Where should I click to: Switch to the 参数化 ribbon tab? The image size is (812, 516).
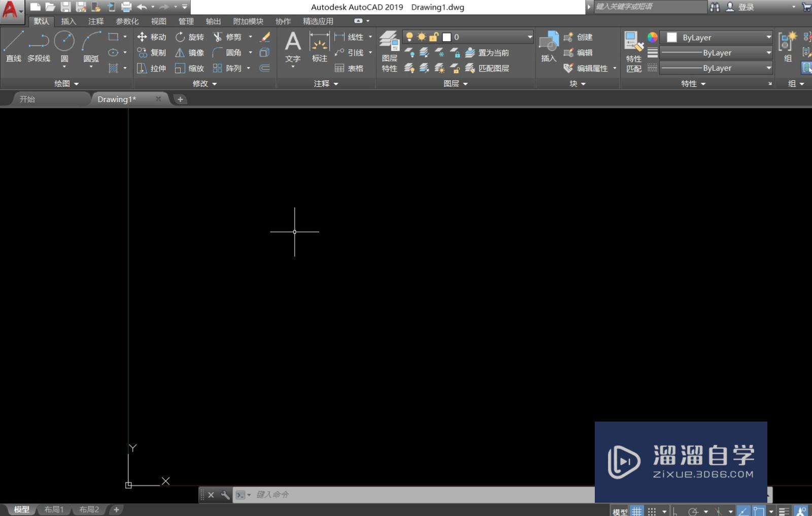pyautogui.click(x=127, y=21)
